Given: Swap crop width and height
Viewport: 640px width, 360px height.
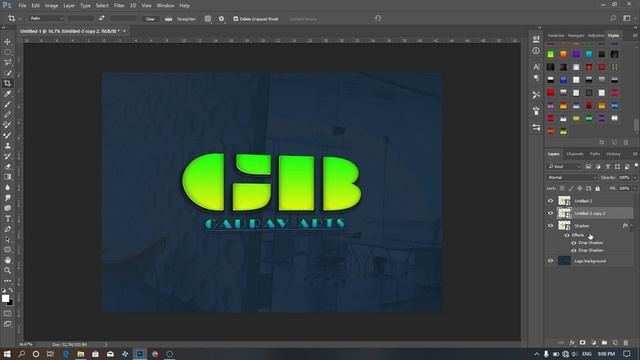Looking at the screenshot, I should pos(102,18).
